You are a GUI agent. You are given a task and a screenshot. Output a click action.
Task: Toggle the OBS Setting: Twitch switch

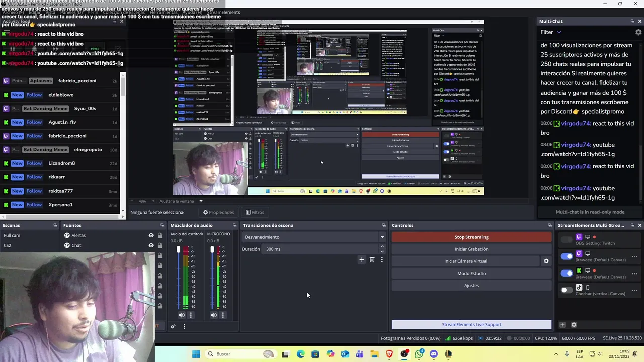[x=567, y=240]
